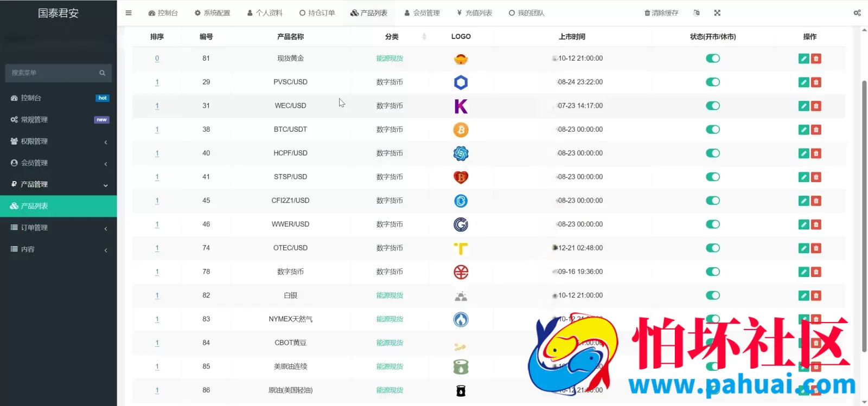Switch to the 控制台 tab
The image size is (868, 406).
(x=163, y=13)
